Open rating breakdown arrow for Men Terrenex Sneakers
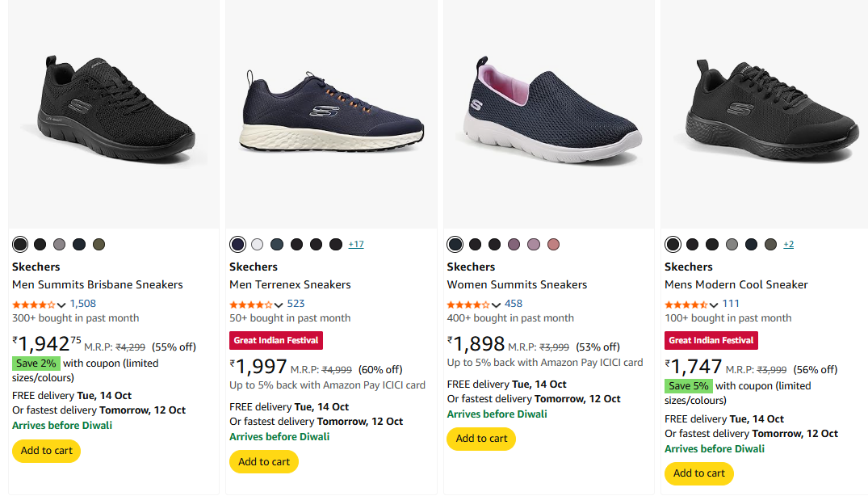 [279, 305]
